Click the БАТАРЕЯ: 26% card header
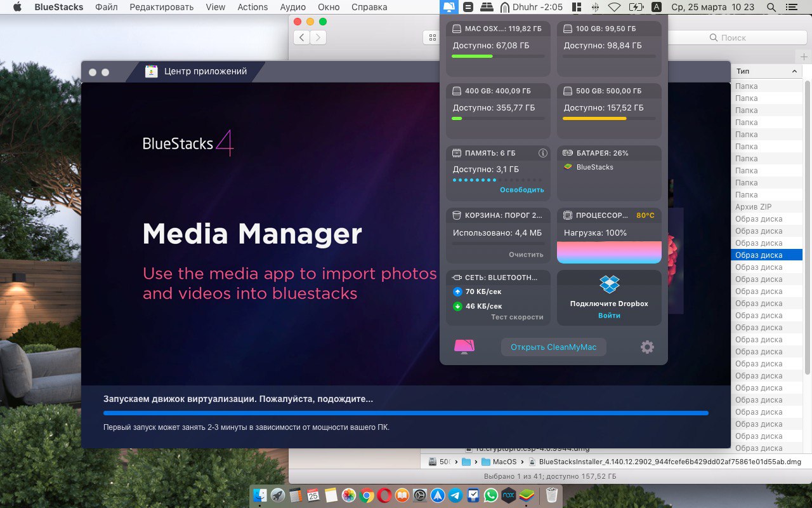This screenshot has width=812, height=508. click(609, 153)
